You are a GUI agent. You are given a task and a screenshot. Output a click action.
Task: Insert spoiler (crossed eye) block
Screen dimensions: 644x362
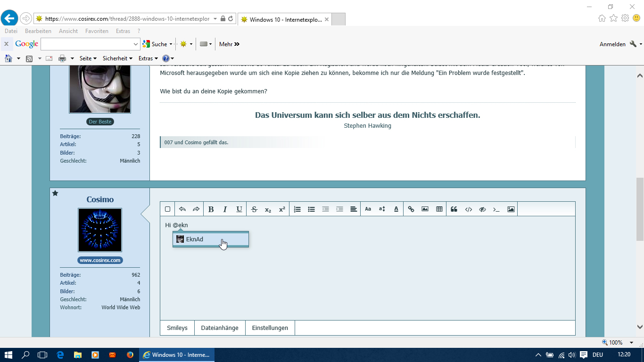[x=482, y=209]
